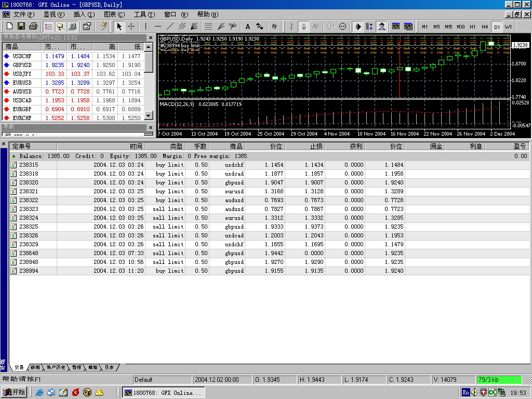Select GBPUSD row in market watch
This screenshot has width=532, height=399.
(x=22, y=65)
